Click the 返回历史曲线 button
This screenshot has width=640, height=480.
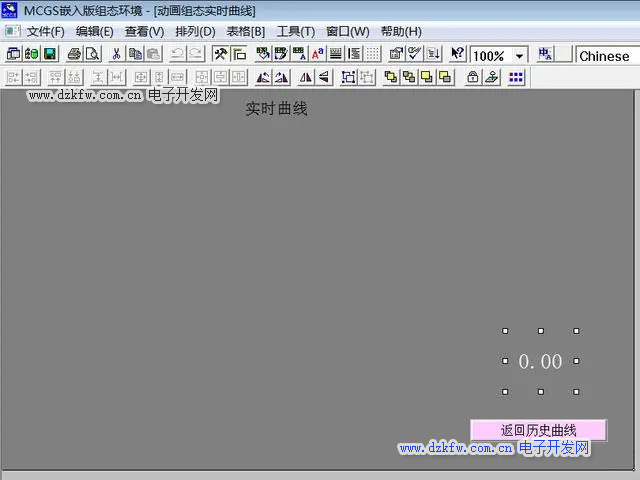[538, 430]
